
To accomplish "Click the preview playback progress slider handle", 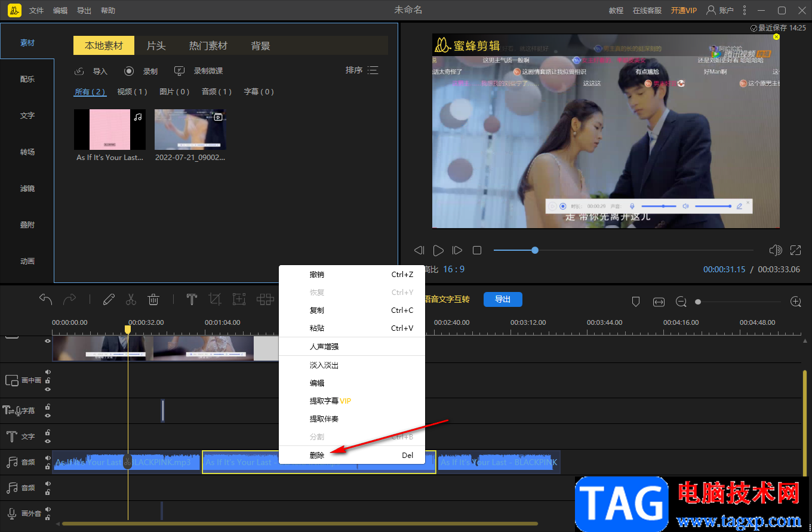I will (x=535, y=250).
